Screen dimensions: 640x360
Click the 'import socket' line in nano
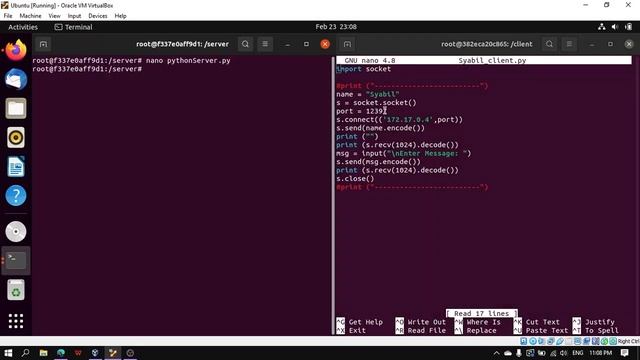(364, 69)
